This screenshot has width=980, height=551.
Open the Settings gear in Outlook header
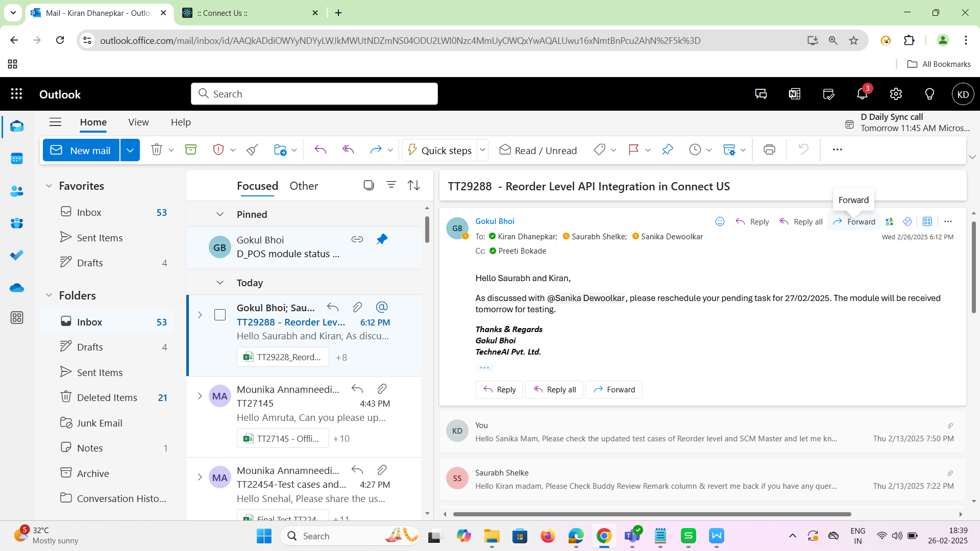(x=896, y=94)
